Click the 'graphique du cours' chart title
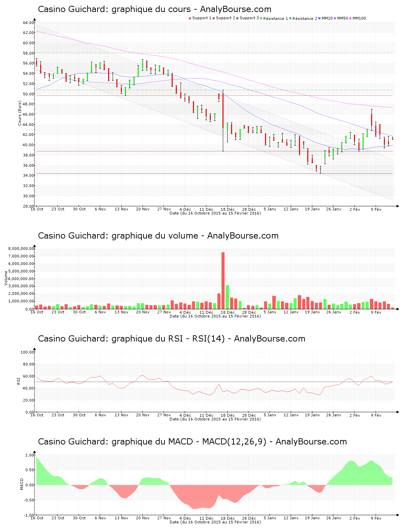This screenshot has width=412, height=532. pos(154,9)
